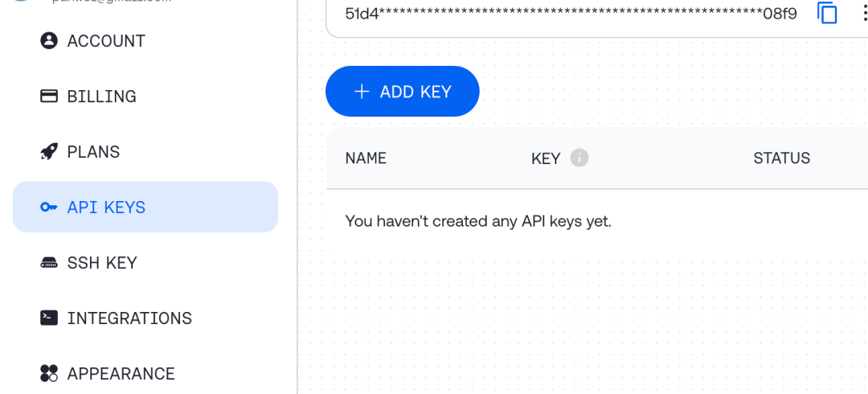Select the masked key text field
The width and height of the screenshot is (868, 394).
point(571,14)
